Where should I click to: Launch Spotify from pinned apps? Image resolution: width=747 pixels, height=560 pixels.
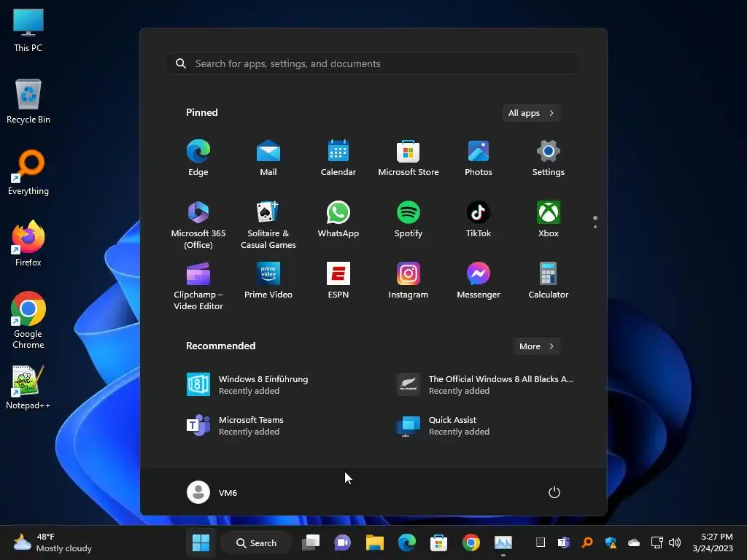409,219
